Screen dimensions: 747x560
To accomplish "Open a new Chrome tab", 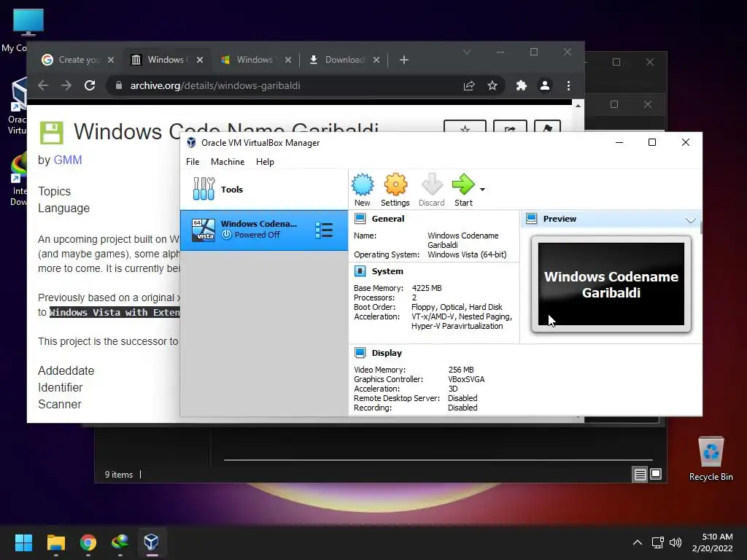I will pos(404,60).
